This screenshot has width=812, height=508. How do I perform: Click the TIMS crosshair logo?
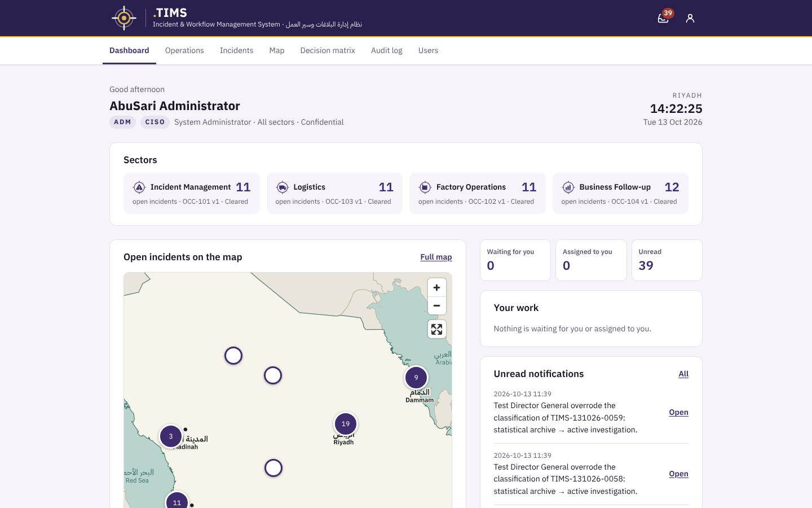(124, 18)
